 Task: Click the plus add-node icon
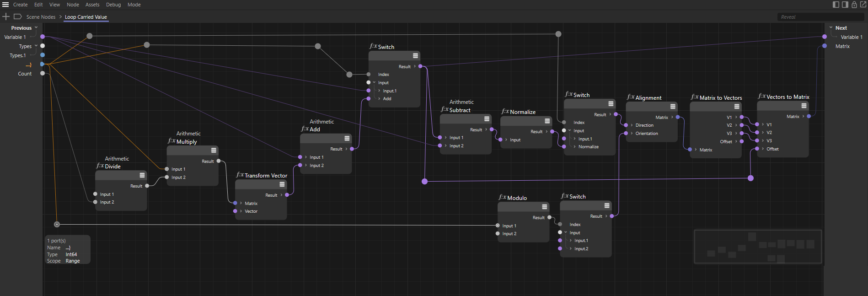coord(6,16)
